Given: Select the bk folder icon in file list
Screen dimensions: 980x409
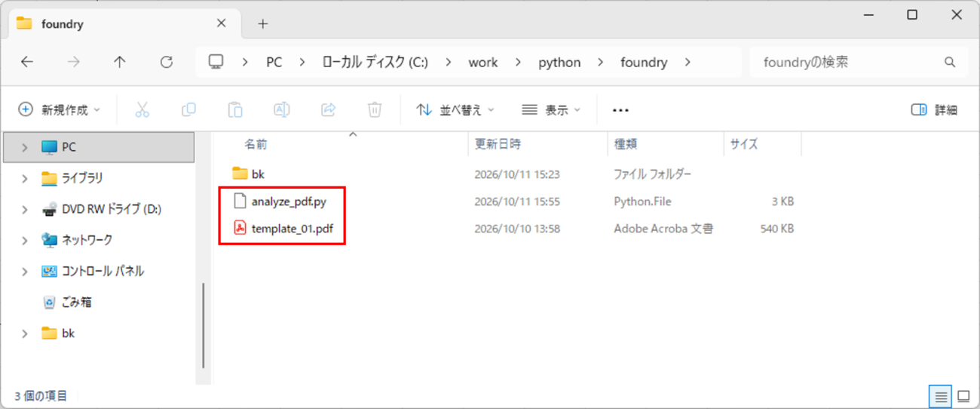Looking at the screenshot, I should [x=240, y=174].
